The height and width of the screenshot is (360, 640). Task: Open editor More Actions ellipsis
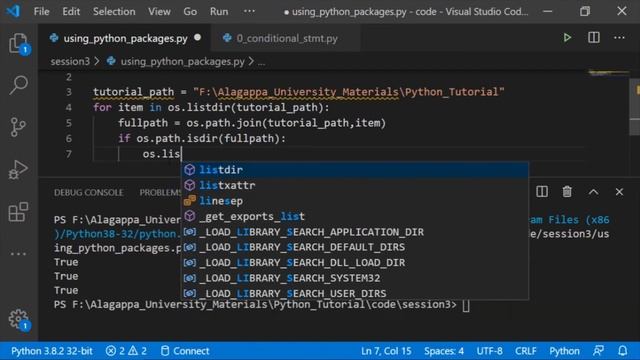(619, 38)
